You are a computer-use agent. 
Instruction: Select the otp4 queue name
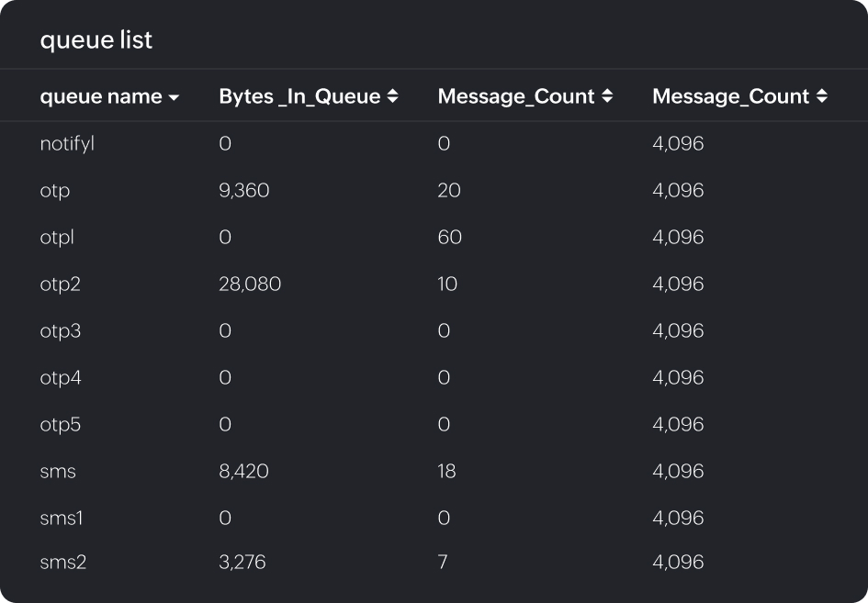tap(61, 378)
